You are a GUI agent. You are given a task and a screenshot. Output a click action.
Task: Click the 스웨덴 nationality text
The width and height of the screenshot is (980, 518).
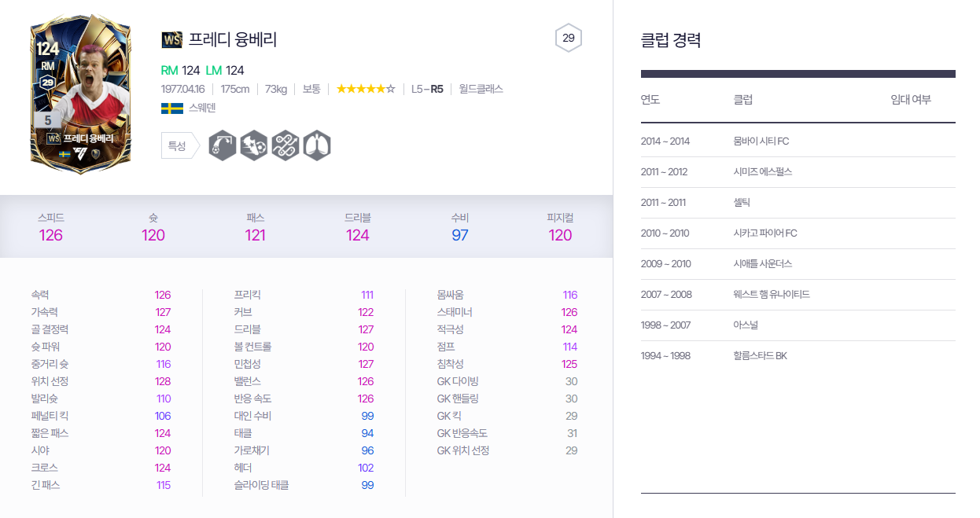tap(202, 108)
